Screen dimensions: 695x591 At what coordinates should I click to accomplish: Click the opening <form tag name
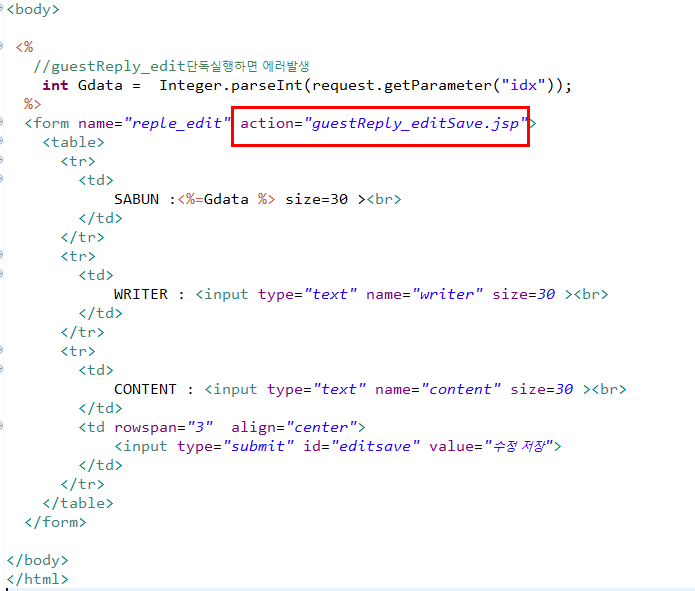click(47, 123)
